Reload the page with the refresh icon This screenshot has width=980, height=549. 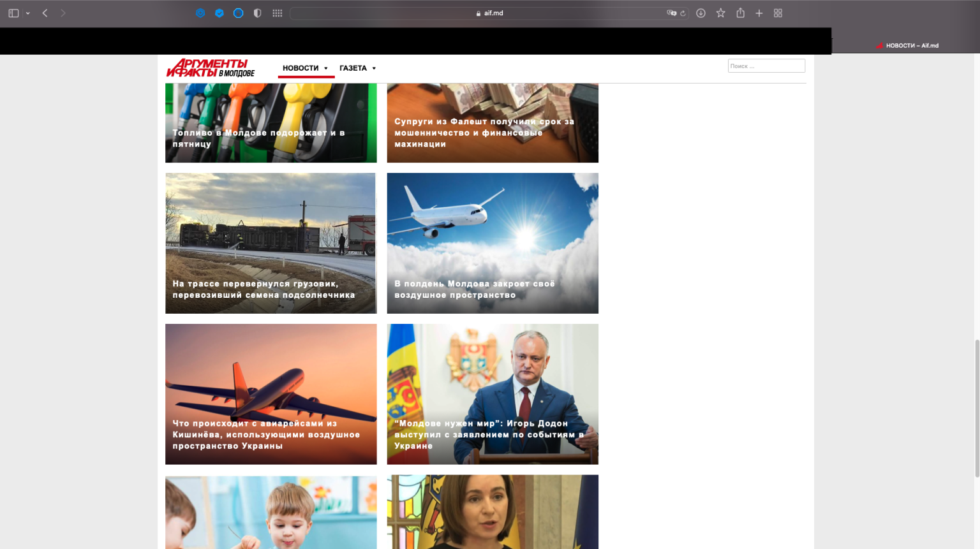pyautogui.click(x=683, y=13)
